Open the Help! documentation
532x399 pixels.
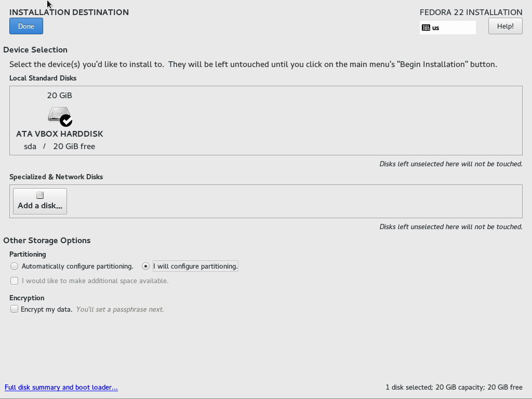point(505,26)
